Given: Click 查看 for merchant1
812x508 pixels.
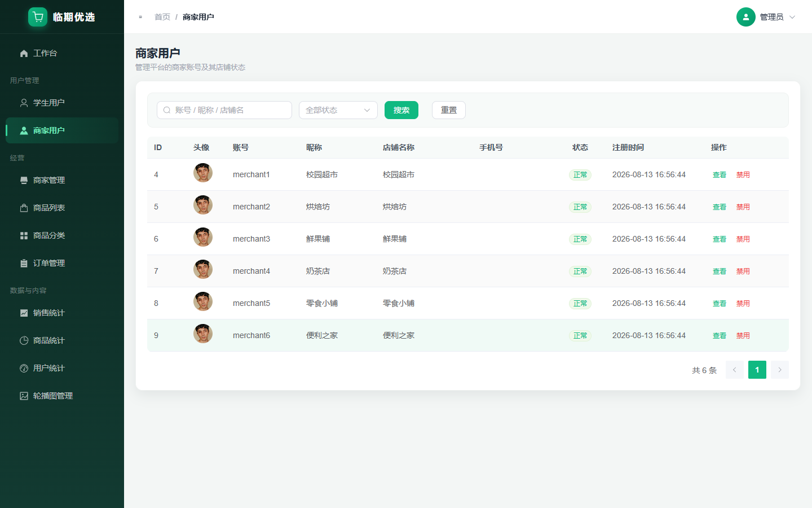Looking at the screenshot, I should coord(720,175).
